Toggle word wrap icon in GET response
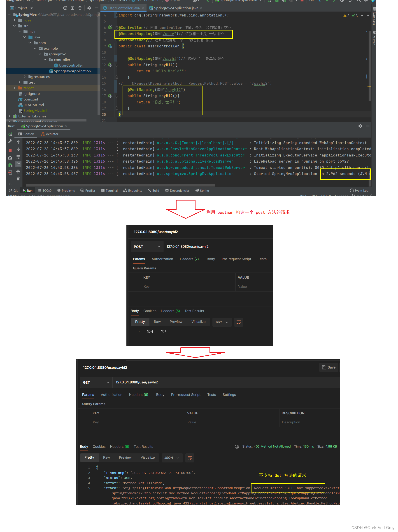398x532 pixels. pyautogui.click(x=189, y=458)
